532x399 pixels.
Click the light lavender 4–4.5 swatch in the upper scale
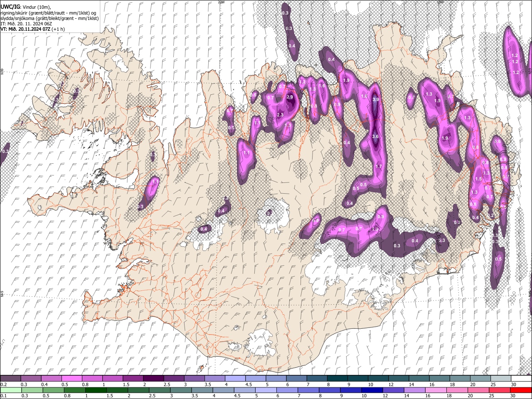click(x=235, y=378)
